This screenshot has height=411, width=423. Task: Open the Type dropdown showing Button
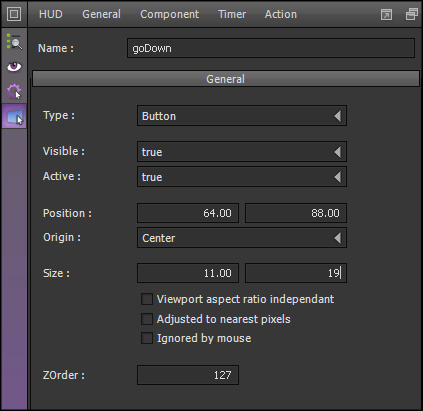(x=242, y=116)
